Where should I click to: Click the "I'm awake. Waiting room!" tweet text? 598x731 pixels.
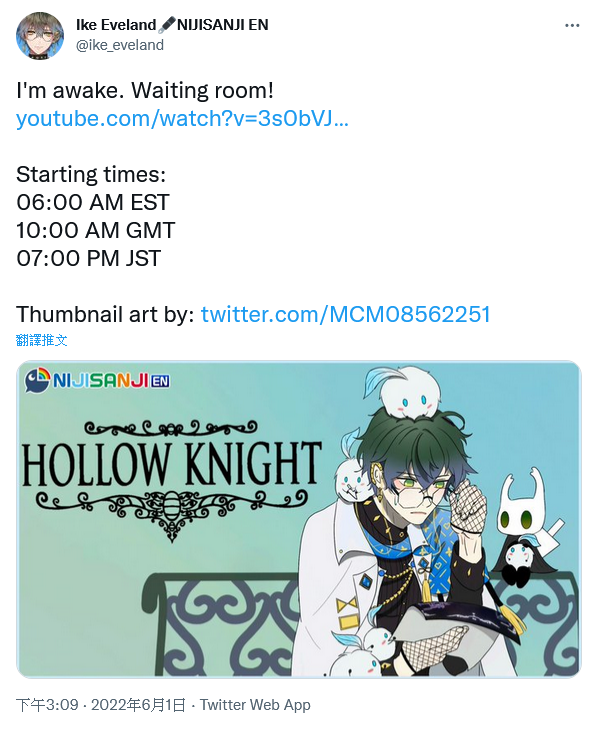145,90
